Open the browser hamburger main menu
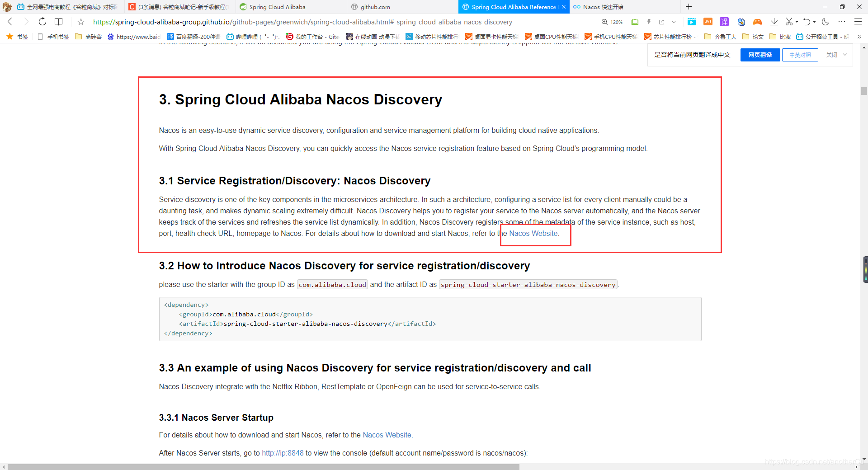Image resolution: width=868 pixels, height=470 pixels. (858, 22)
